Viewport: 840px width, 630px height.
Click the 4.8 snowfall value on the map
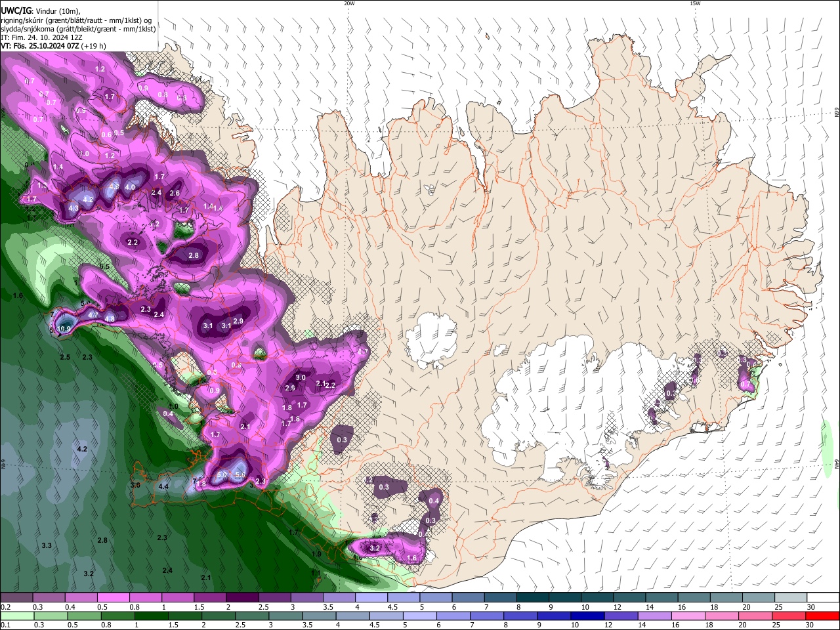[x=110, y=319]
